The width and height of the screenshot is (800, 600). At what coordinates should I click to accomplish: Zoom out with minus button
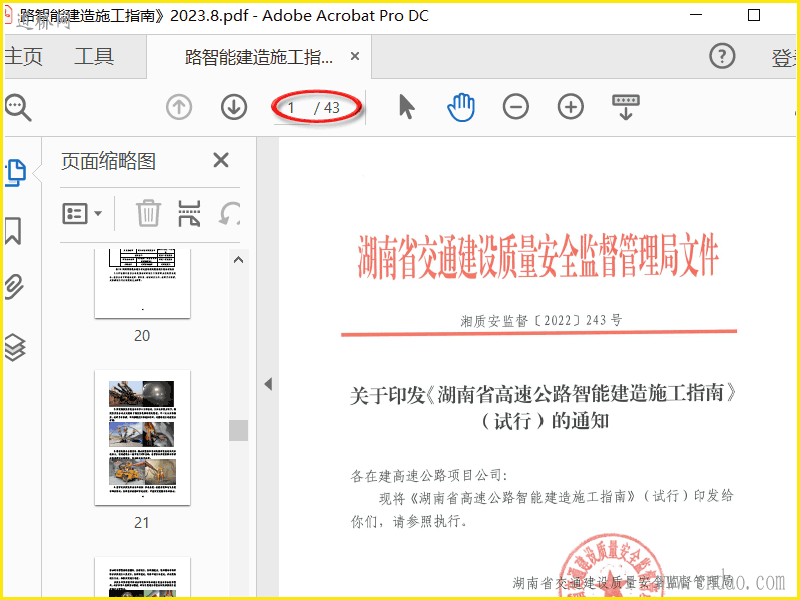pyautogui.click(x=516, y=107)
